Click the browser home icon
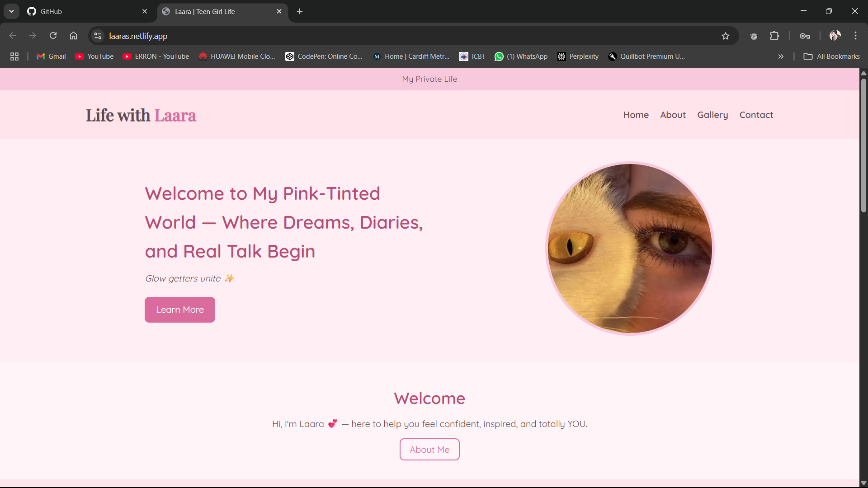 (73, 35)
